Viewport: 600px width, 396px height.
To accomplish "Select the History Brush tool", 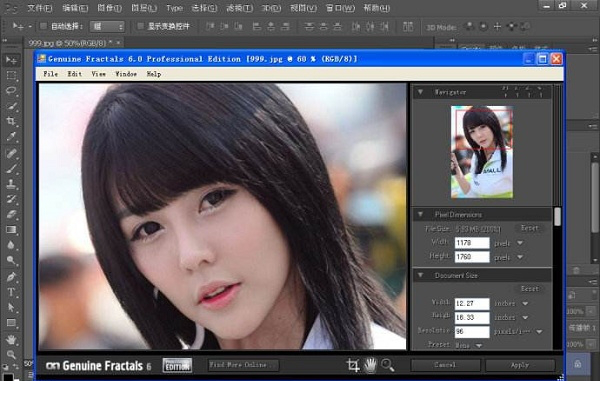I will (11, 199).
